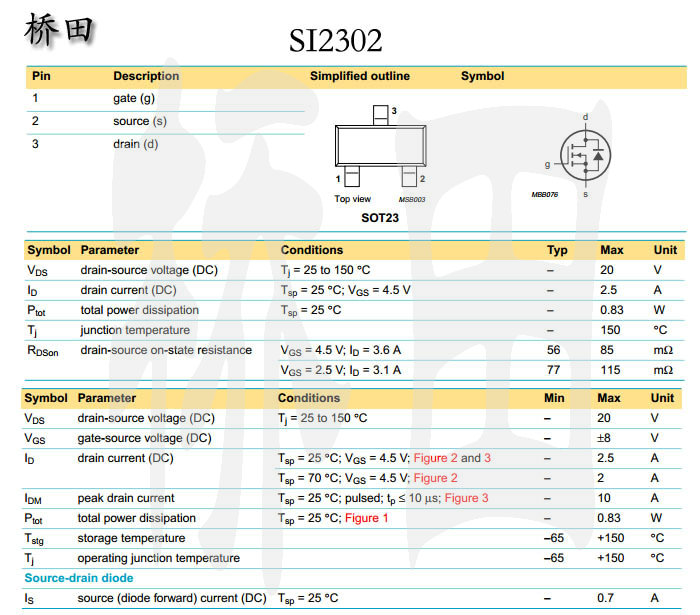Click 'drain (d)' pin description
This screenshot has width=700, height=615.
click(x=136, y=144)
